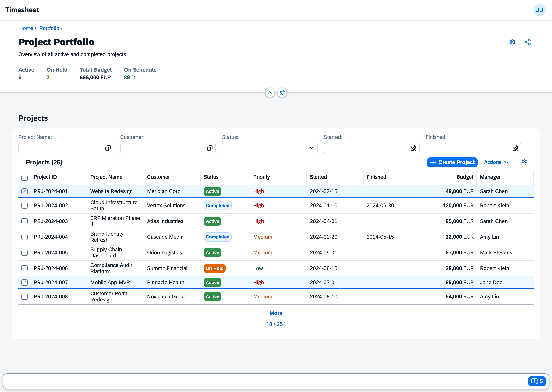Open the Status filter dropdown
Screen dimensions: 552x392
[x=311, y=148]
